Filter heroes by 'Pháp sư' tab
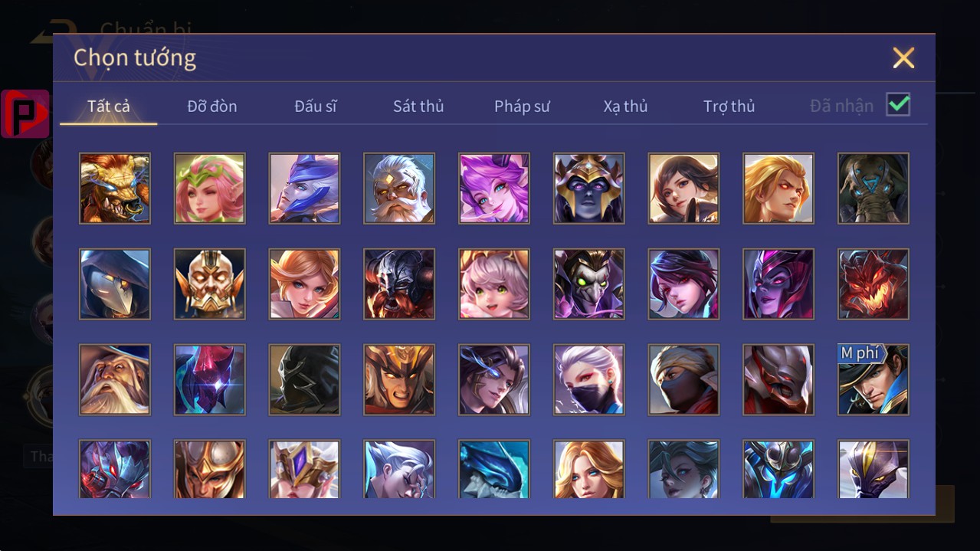This screenshot has width=980, height=551. tap(522, 107)
